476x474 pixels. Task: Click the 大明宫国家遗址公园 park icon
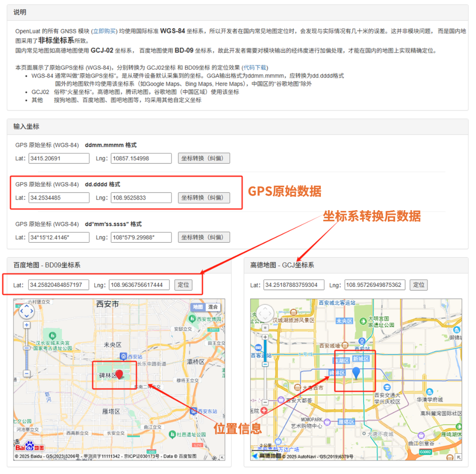pos(363,321)
